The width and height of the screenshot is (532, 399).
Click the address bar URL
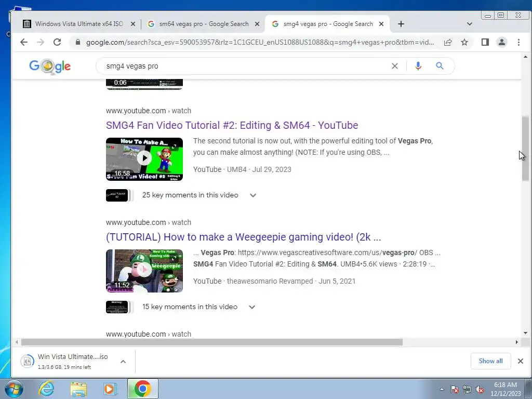point(260,43)
